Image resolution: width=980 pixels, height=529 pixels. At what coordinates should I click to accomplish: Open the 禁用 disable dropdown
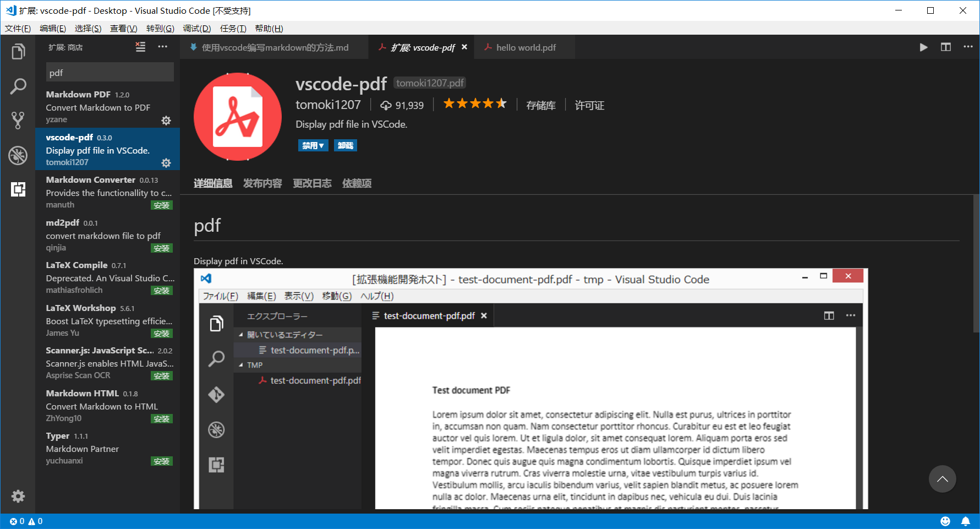point(313,145)
